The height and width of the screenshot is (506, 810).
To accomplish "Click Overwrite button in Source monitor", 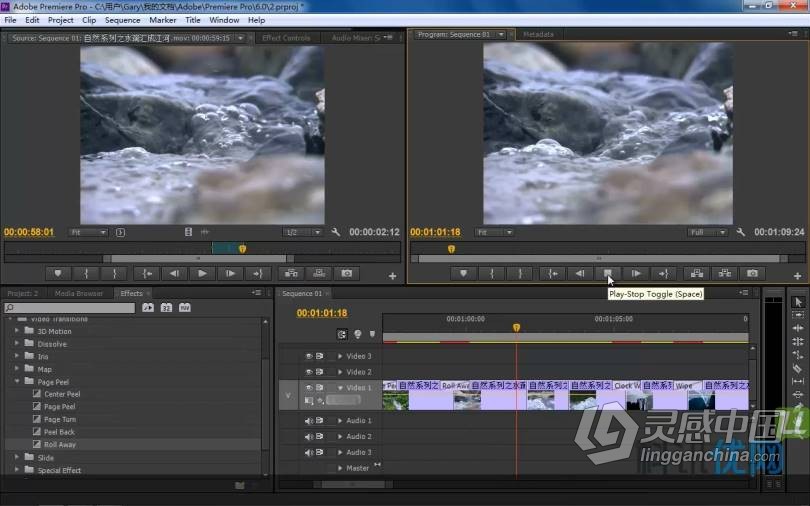I will [x=319, y=274].
